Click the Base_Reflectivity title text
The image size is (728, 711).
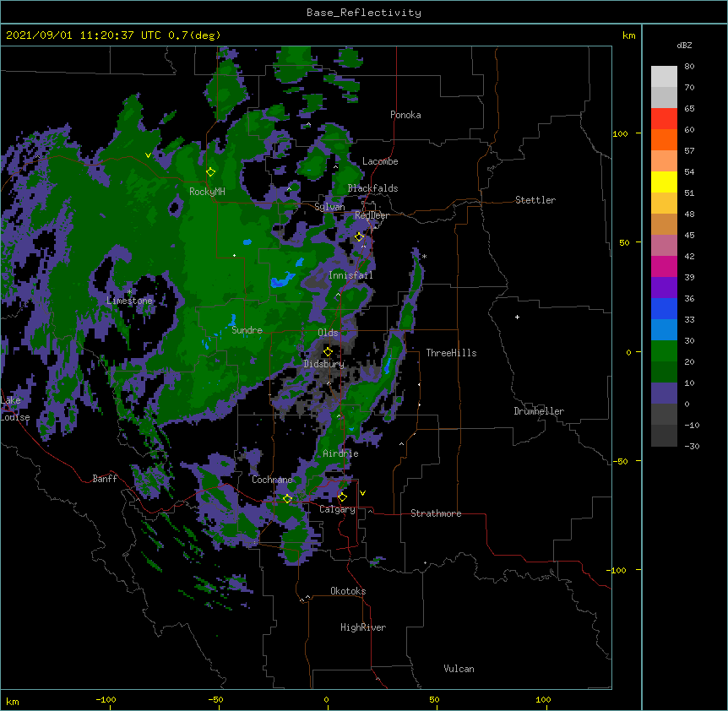pos(364,13)
